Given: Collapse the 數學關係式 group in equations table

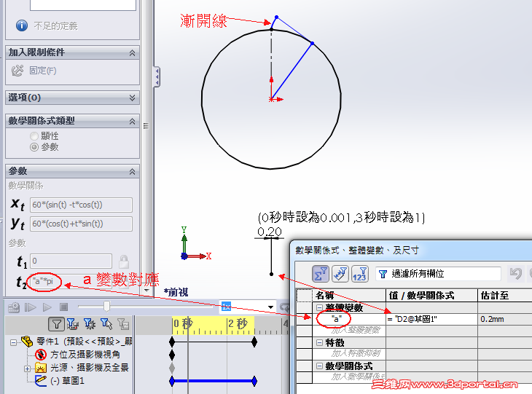Looking at the screenshot, I should click(x=319, y=366).
